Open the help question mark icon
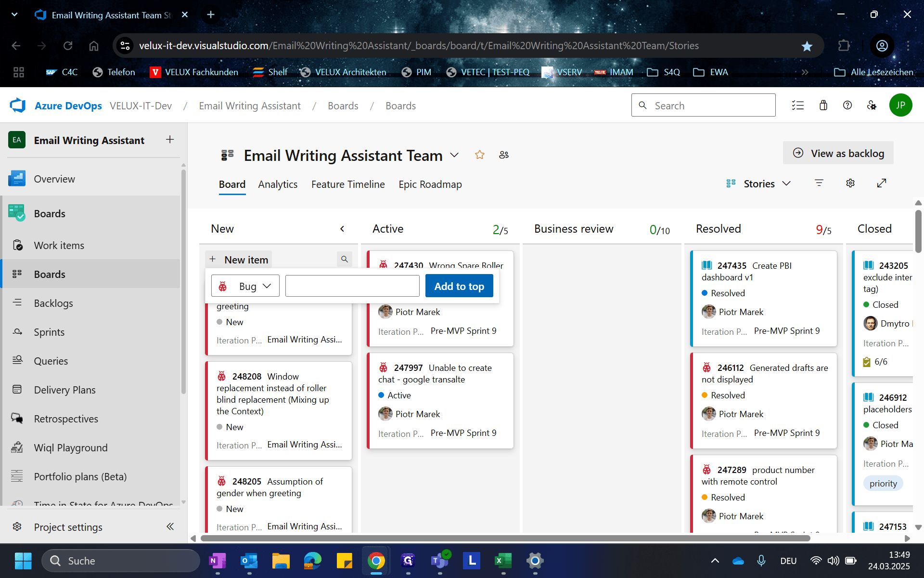The height and width of the screenshot is (578, 924). tap(847, 105)
